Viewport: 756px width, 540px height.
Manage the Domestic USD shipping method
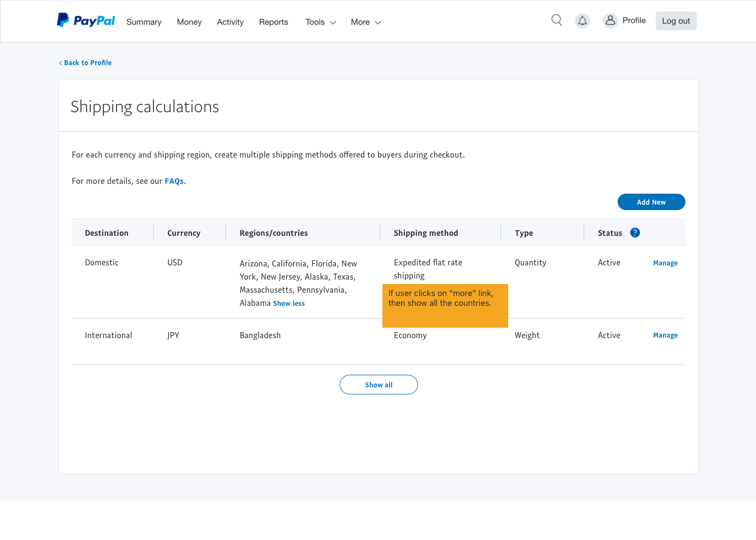(665, 263)
